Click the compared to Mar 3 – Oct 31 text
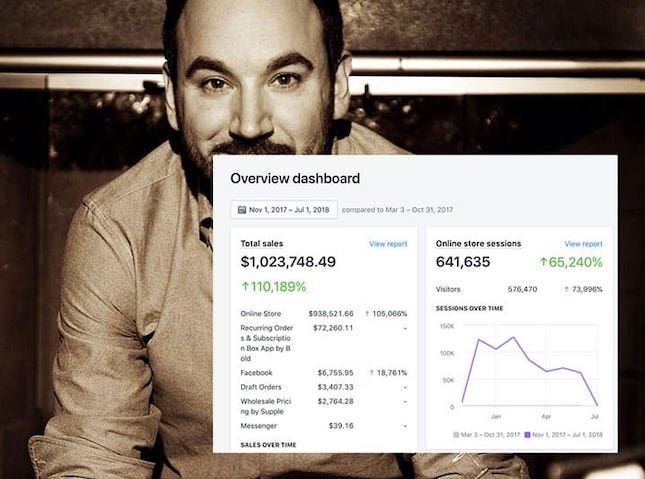 (x=397, y=210)
